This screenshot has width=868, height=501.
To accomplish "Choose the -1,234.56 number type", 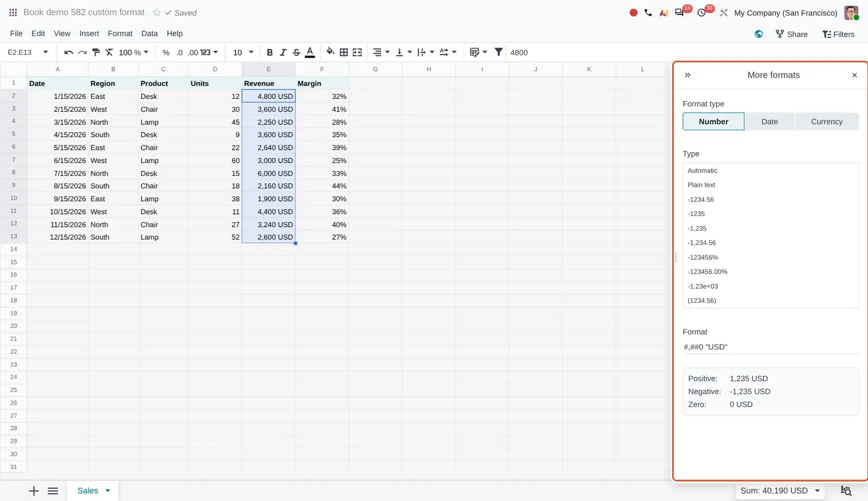I will click(770, 243).
